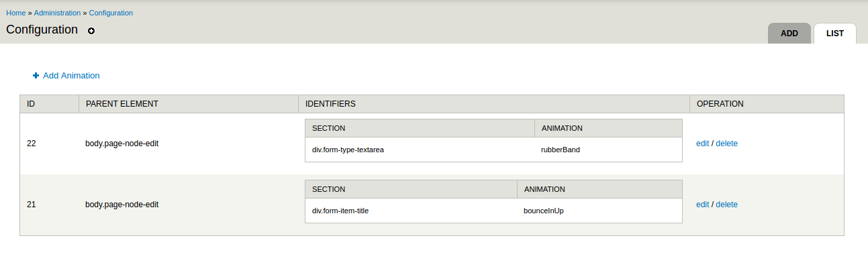The height and width of the screenshot is (277, 868).
Task: Click the plus icon before Add Animation
Action: pos(36,76)
